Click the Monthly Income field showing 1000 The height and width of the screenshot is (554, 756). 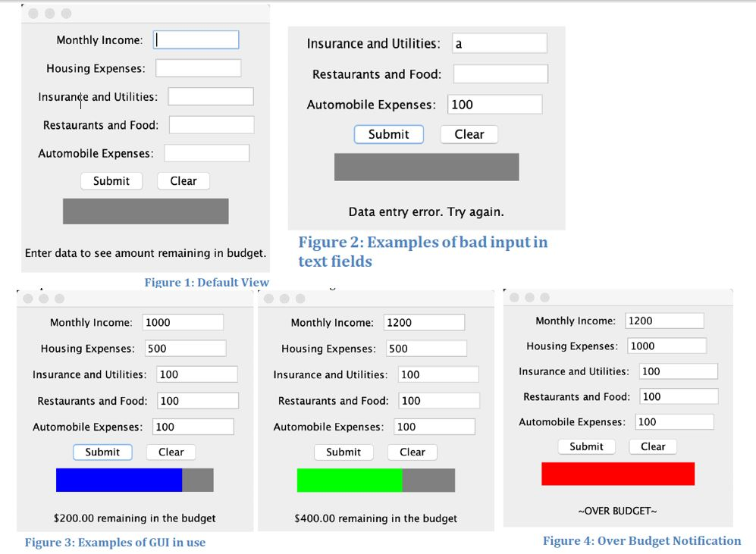click(183, 322)
